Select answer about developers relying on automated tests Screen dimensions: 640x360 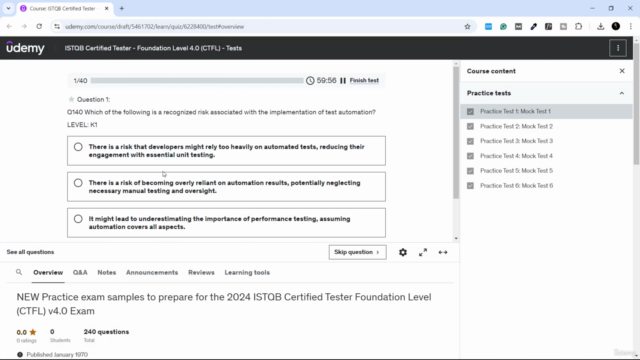227,151
